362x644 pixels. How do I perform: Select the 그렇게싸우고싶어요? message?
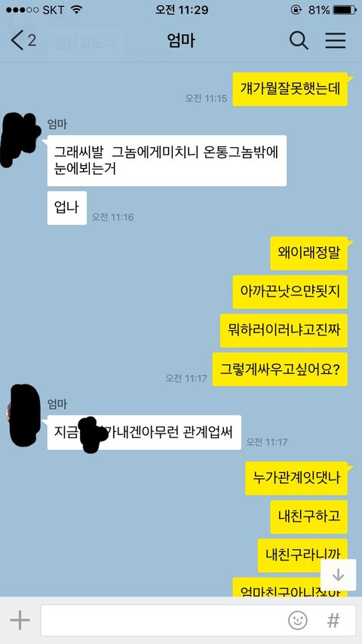tap(280, 370)
